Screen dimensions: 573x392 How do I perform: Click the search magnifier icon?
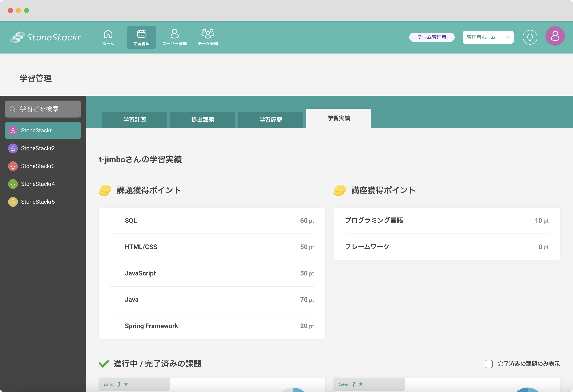(x=13, y=109)
